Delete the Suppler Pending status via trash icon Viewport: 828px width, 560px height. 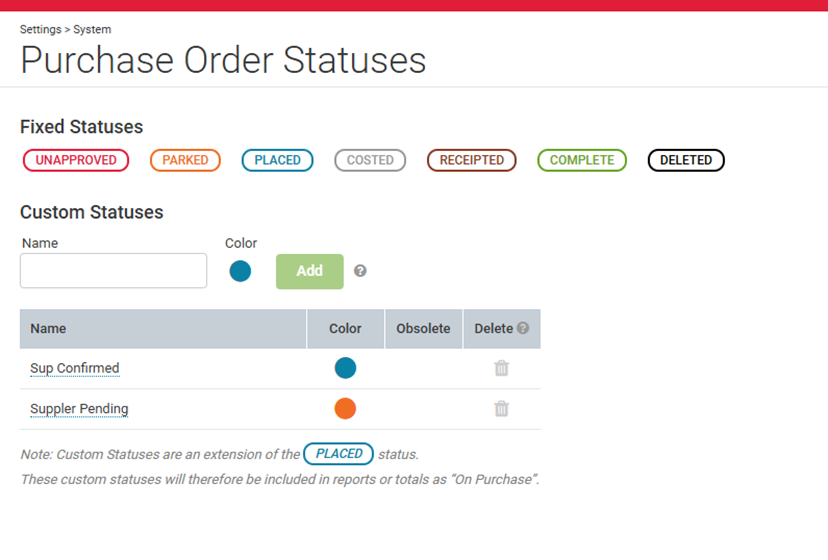(x=501, y=409)
